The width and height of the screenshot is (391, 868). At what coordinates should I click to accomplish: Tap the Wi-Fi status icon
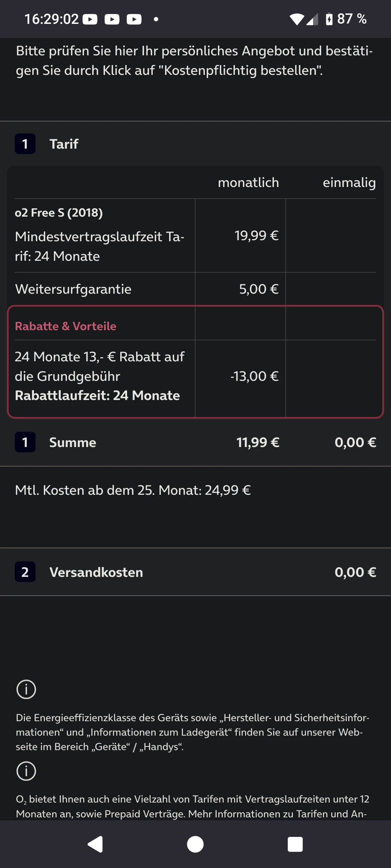(x=297, y=19)
